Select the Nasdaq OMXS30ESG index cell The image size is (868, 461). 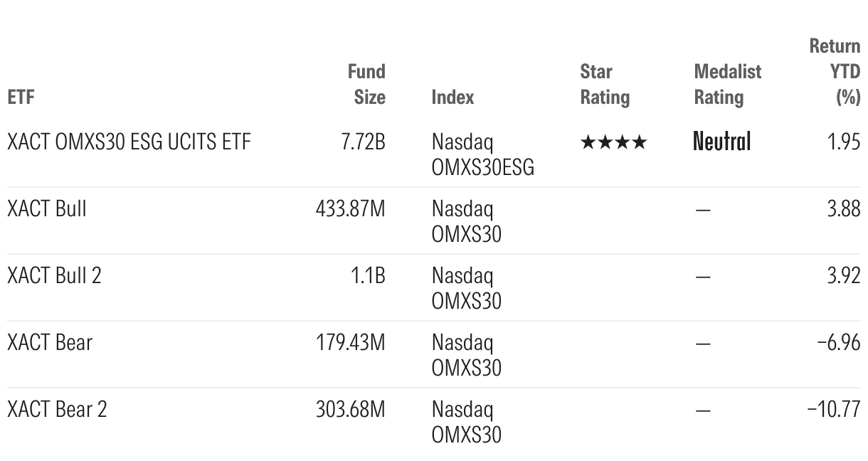(482, 154)
